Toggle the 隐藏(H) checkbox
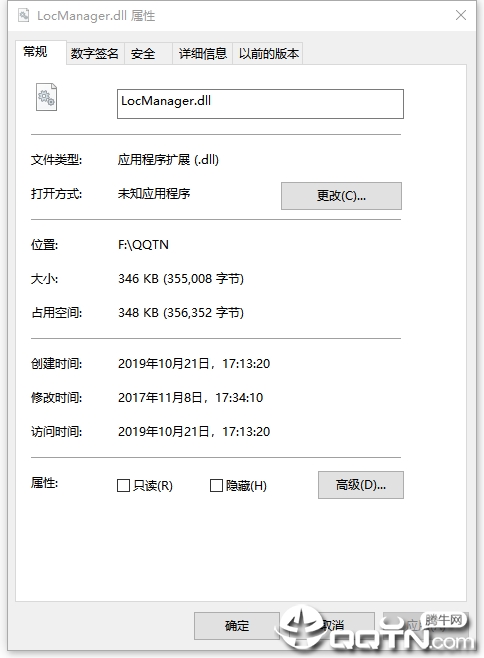This screenshot has height=658, width=484. [216, 486]
